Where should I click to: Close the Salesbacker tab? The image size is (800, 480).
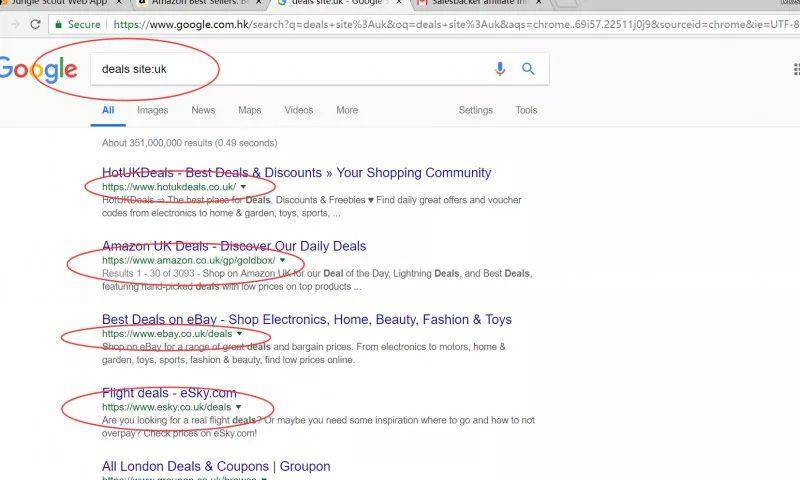click(538, 3)
